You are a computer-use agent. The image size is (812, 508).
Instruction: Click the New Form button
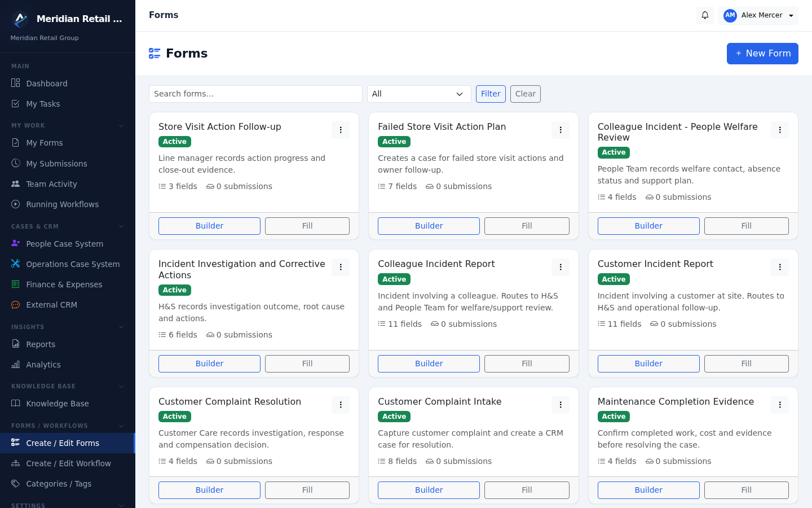pyautogui.click(x=762, y=54)
